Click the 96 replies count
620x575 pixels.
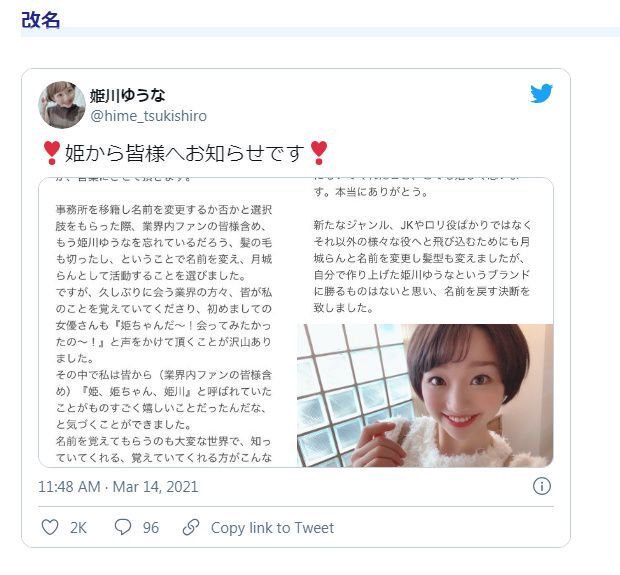151,528
